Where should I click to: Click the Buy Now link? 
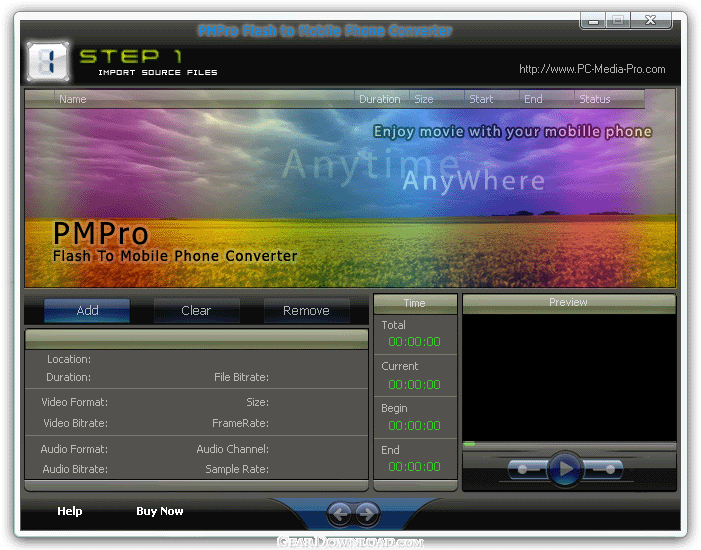click(x=160, y=511)
